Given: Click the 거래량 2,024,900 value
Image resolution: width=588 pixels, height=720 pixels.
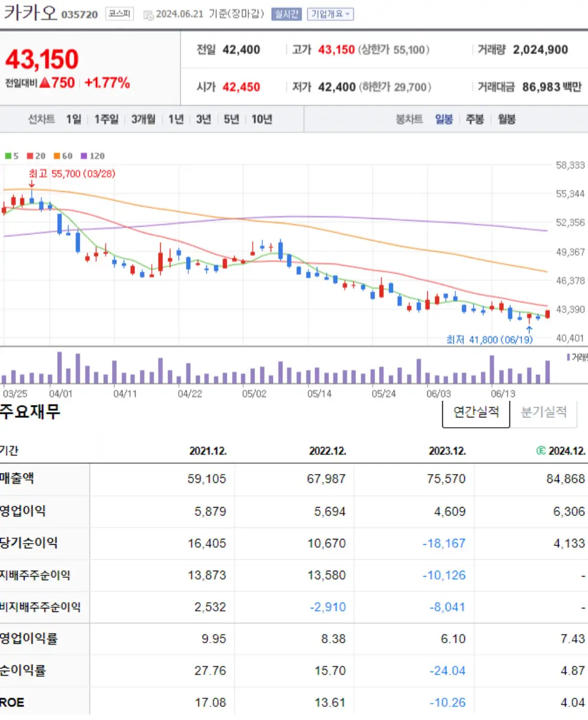Looking at the screenshot, I should (541, 50).
